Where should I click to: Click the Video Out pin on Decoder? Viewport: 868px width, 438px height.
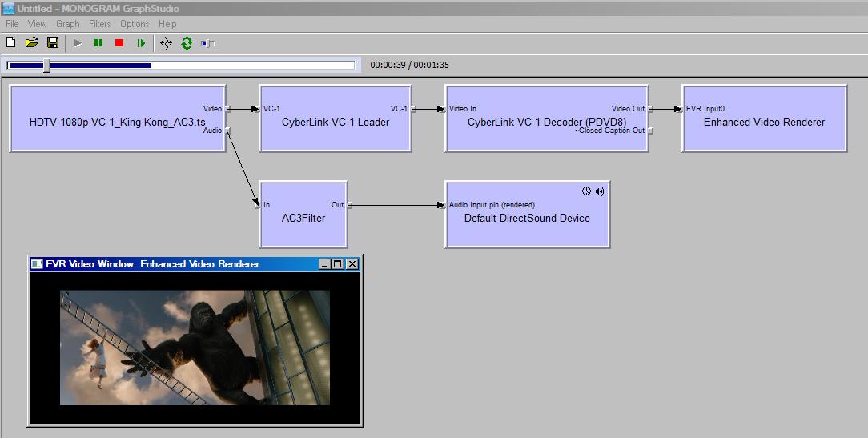pos(650,109)
